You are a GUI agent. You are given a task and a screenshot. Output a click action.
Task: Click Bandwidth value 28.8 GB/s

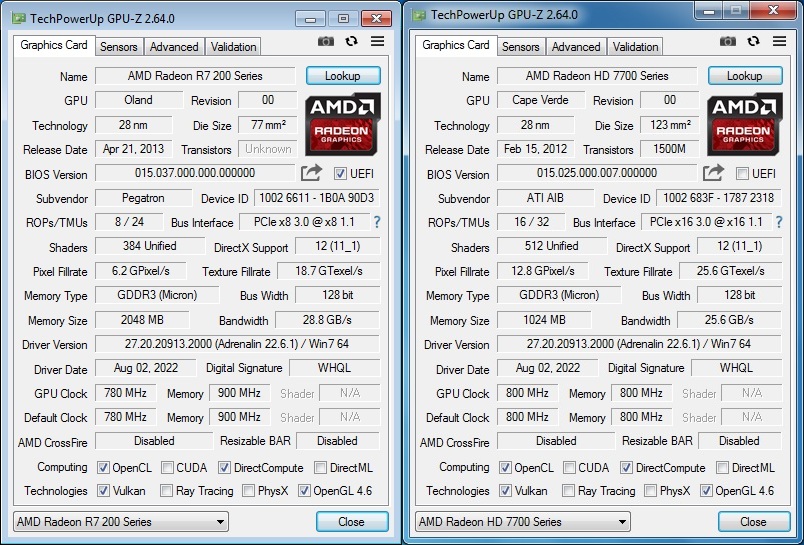coord(327,320)
